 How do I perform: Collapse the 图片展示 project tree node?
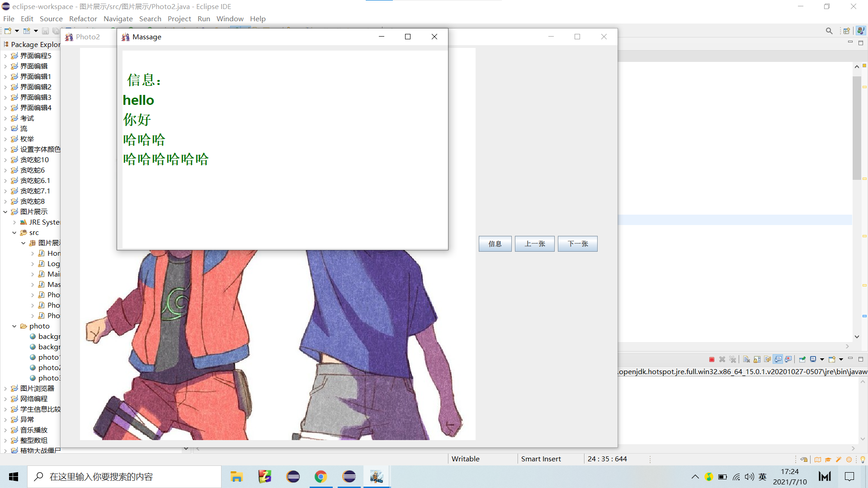[5, 211]
